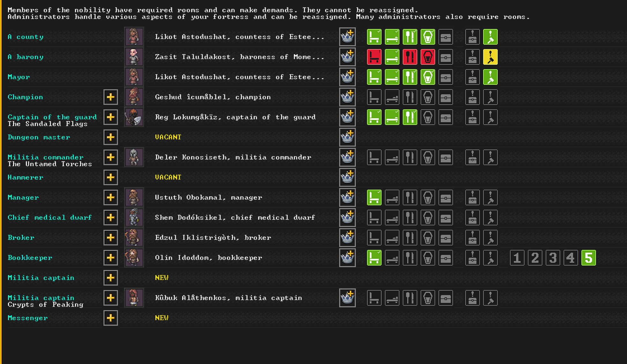
Task: Click the plus button beside Chief medical dwarf
Action: (x=110, y=217)
